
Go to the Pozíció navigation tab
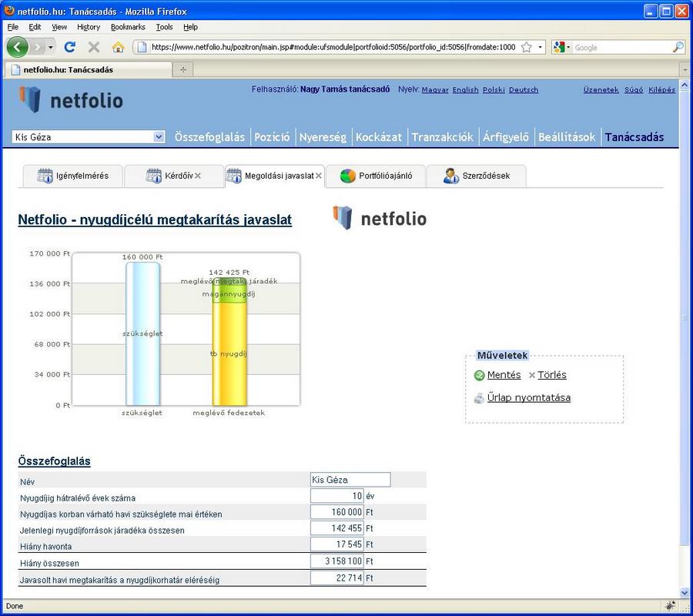(x=272, y=137)
